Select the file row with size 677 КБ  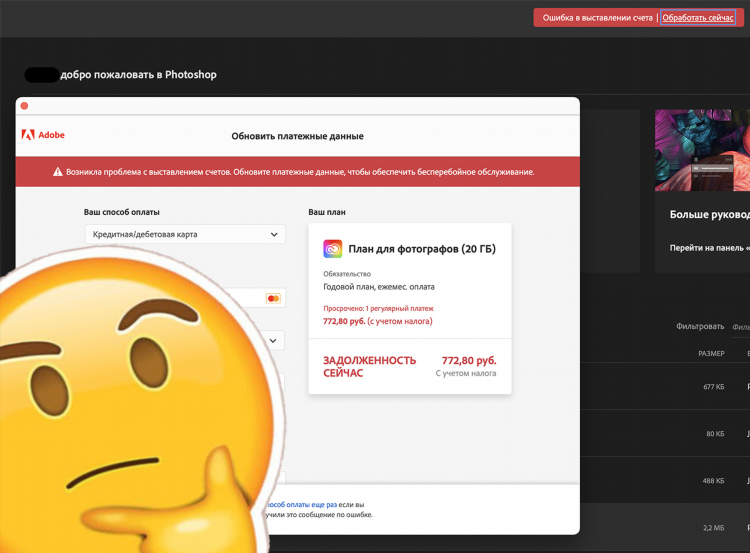[x=665, y=386]
